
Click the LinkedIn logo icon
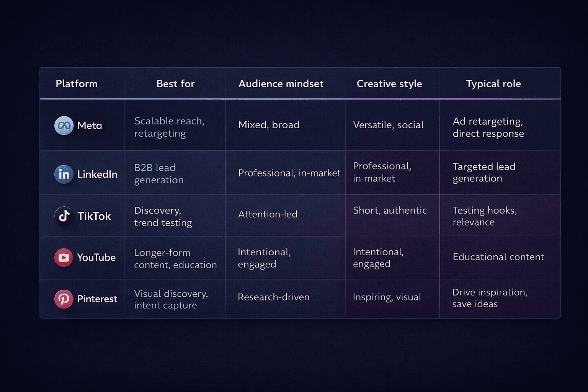click(64, 175)
